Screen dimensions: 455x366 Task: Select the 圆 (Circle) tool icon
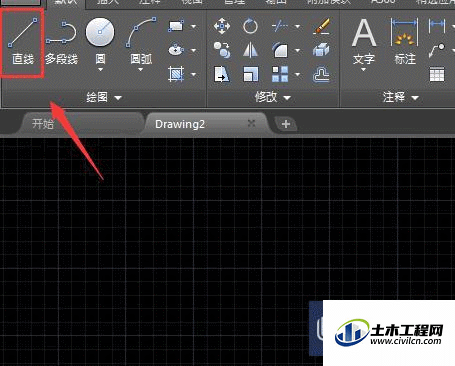100,32
